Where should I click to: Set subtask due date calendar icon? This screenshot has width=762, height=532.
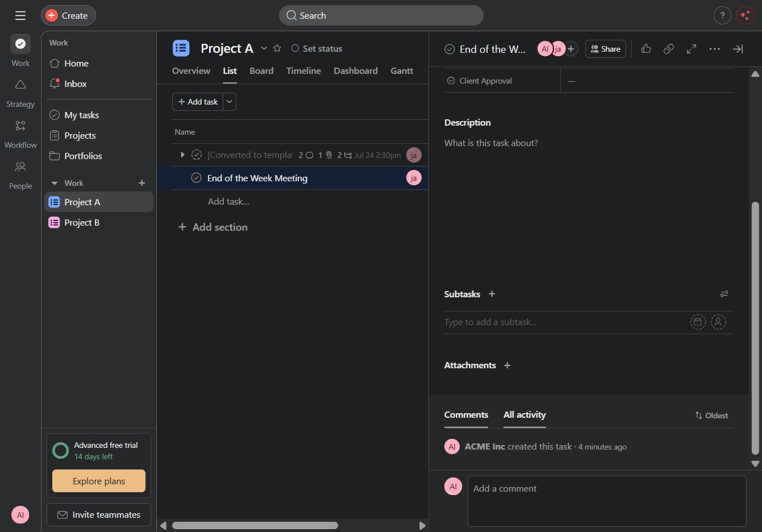tap(698, 322)
